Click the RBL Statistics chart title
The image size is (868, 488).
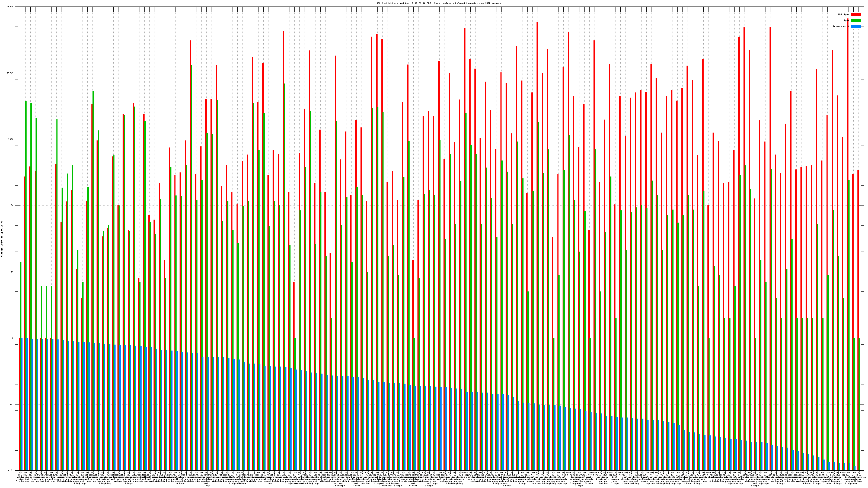(439, 3)
